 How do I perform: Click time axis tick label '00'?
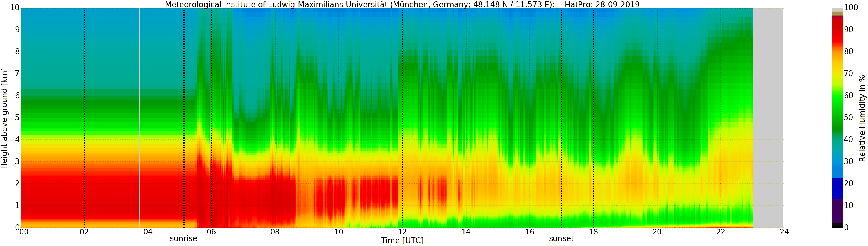click(23, 232)
